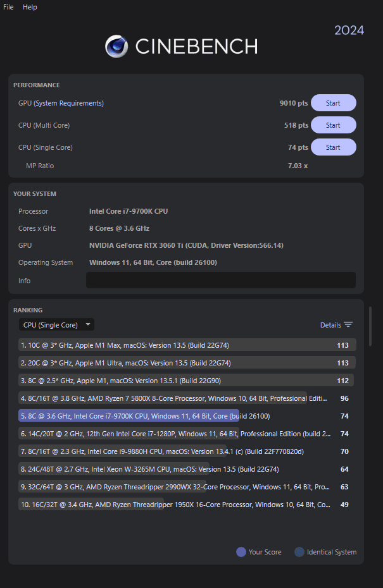Click the 9010 pts GPU score
This screenshot has width=383, height=588.
(x=294, y=103)
